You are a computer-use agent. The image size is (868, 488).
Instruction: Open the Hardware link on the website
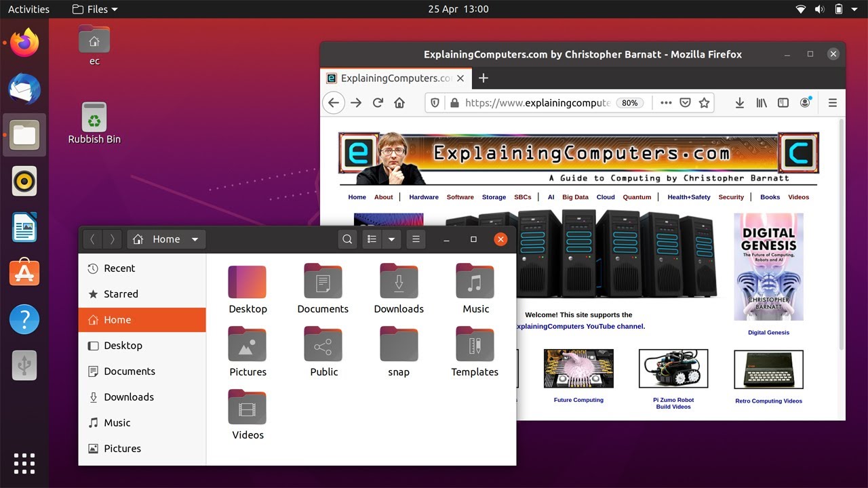point(424,197)
